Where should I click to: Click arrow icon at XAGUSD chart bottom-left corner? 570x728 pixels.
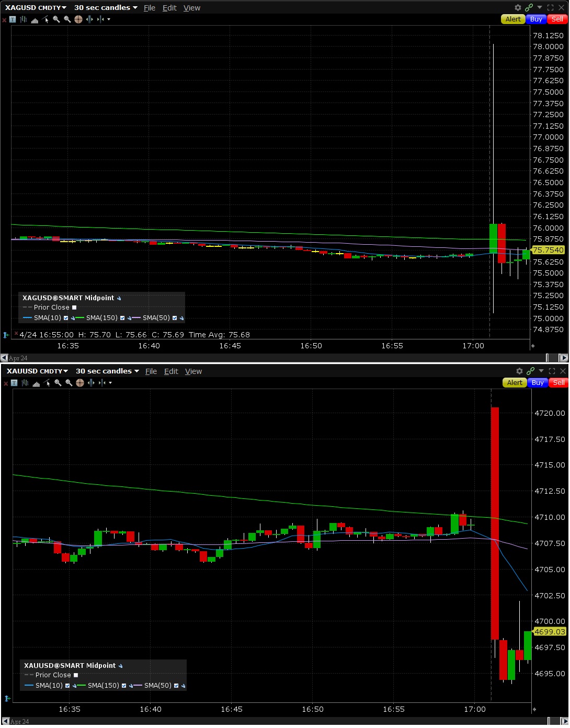[6, 335]
